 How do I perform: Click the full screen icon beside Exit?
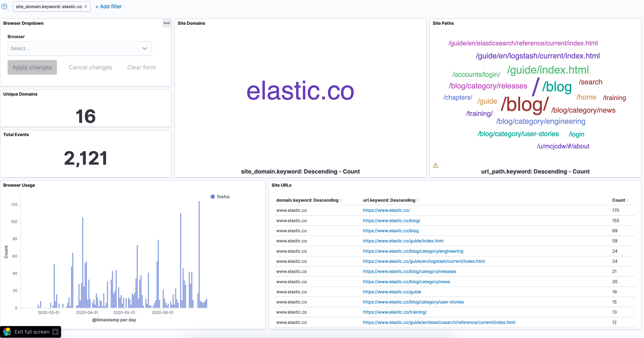tap(55, 332)
